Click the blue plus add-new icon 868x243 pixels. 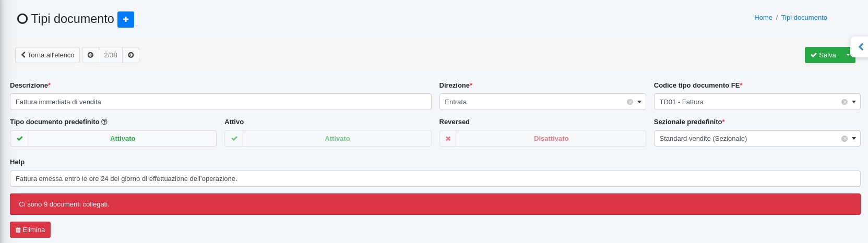pyautogui.click(x=125, y=19)
